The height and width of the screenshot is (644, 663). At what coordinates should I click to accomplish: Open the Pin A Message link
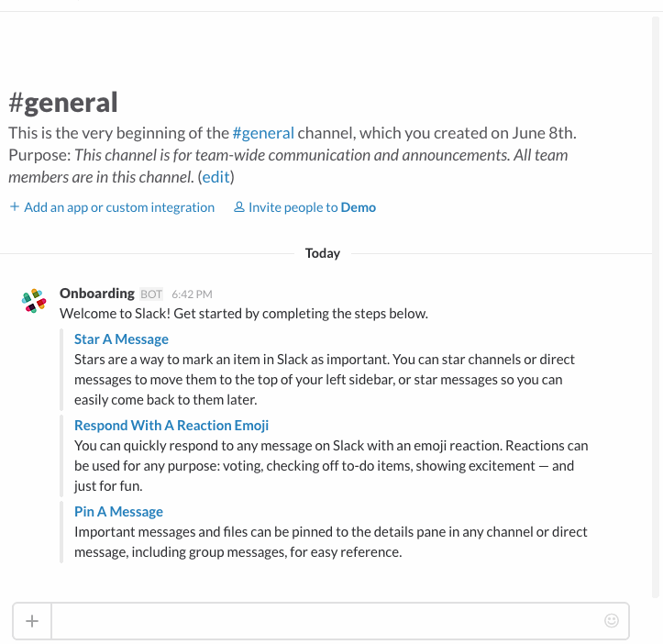pos(118,512)
